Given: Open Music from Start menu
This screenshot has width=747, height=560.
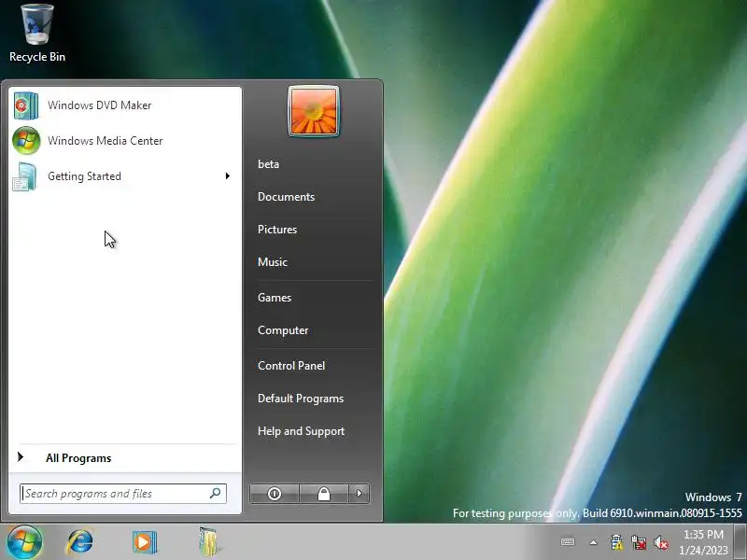Looking at the screenshot, I should pos(273,262).
